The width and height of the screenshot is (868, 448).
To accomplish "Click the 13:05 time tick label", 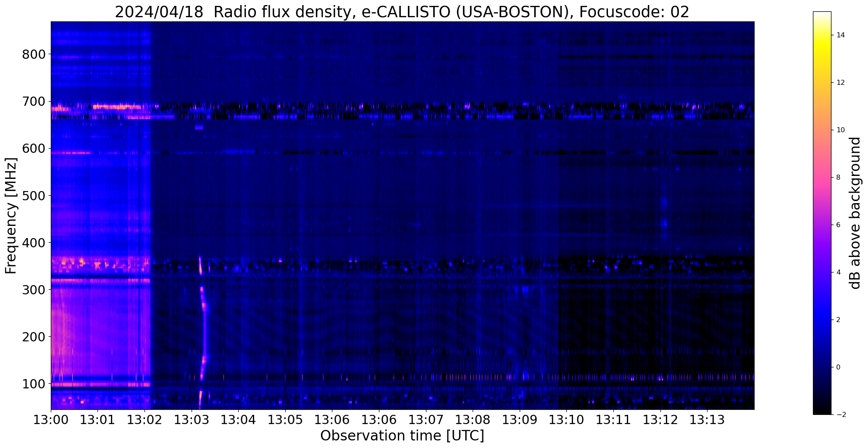I will click(x=285, y=419).
